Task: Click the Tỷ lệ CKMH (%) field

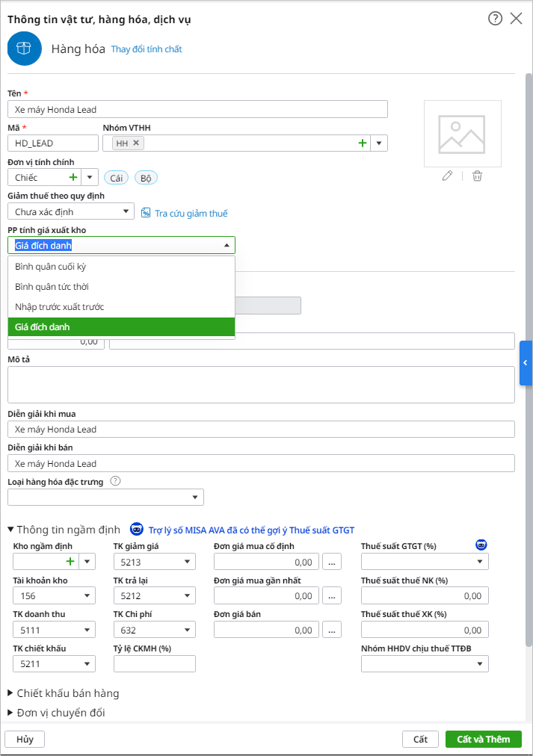Action: pos(154,664)
